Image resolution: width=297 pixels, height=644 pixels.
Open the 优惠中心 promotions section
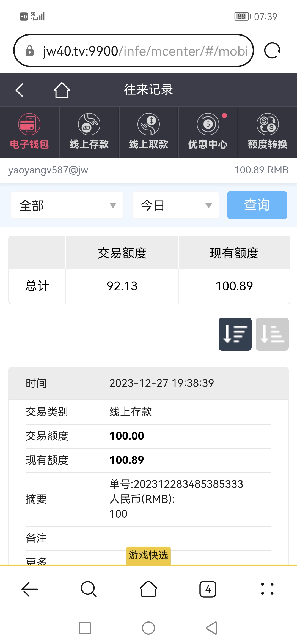[x=208, y=132]
